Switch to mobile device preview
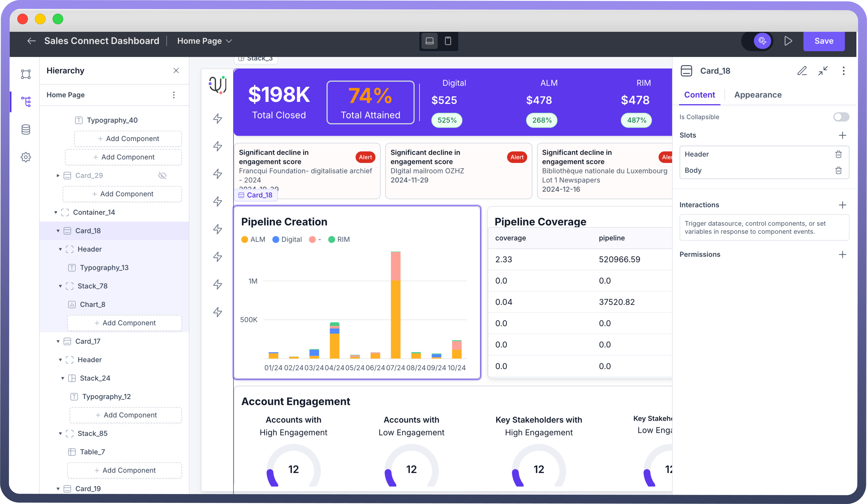Image resolution: width=867 pixels, height=504 pixels. point(448,41)
